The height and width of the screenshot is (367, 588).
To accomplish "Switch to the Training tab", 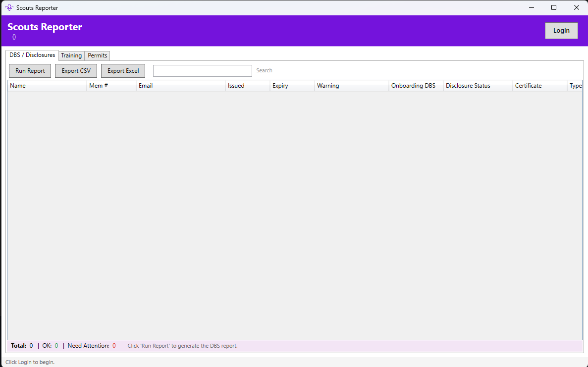I will coord(71,55).
